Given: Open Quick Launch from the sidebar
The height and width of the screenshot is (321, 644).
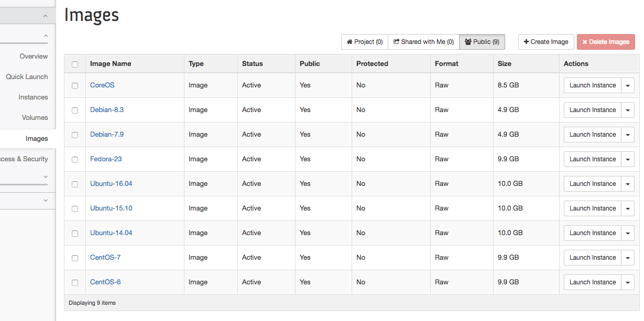Looking at the screenshot, I should tap(27, 76).
